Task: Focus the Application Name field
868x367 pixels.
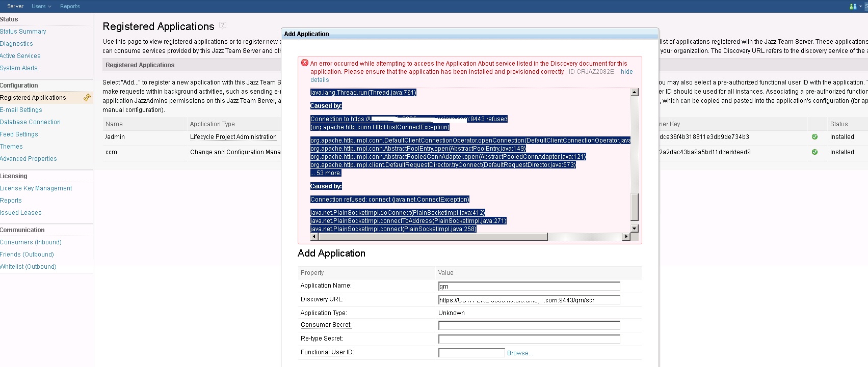Action: 529,286
